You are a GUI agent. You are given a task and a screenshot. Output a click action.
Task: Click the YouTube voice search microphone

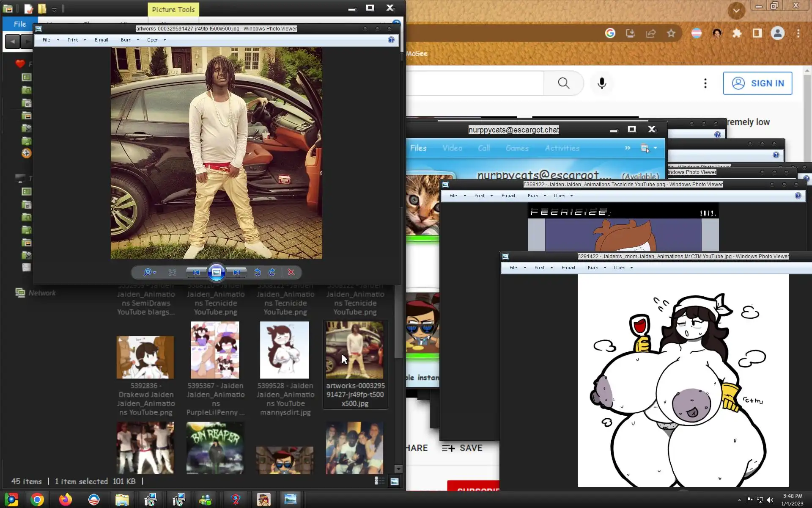[x=602, y=83]
